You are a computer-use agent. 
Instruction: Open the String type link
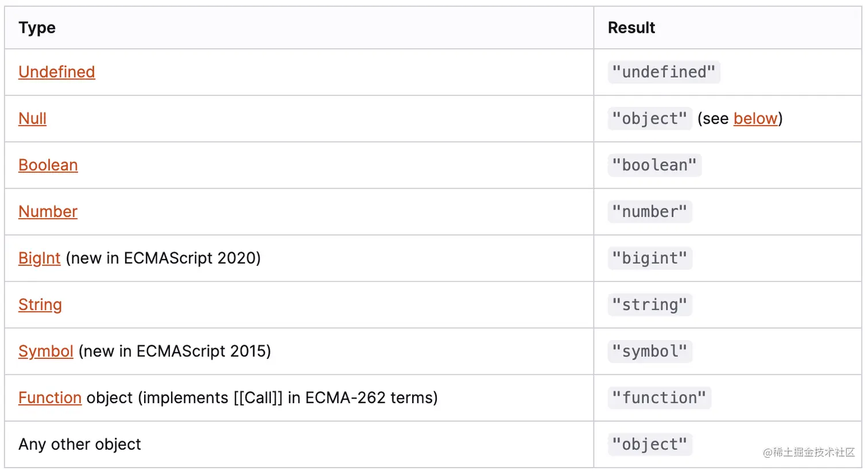point(40,304)
